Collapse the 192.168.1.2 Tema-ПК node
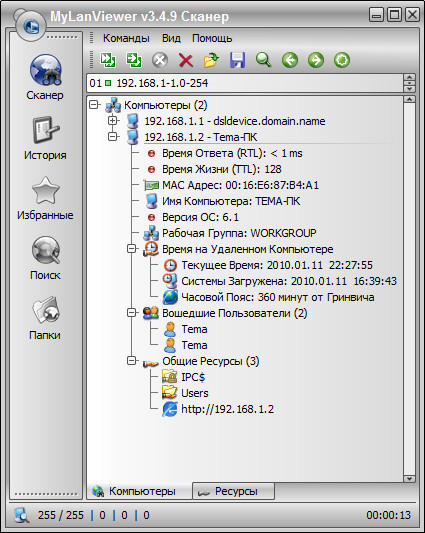 pos(113,137)
